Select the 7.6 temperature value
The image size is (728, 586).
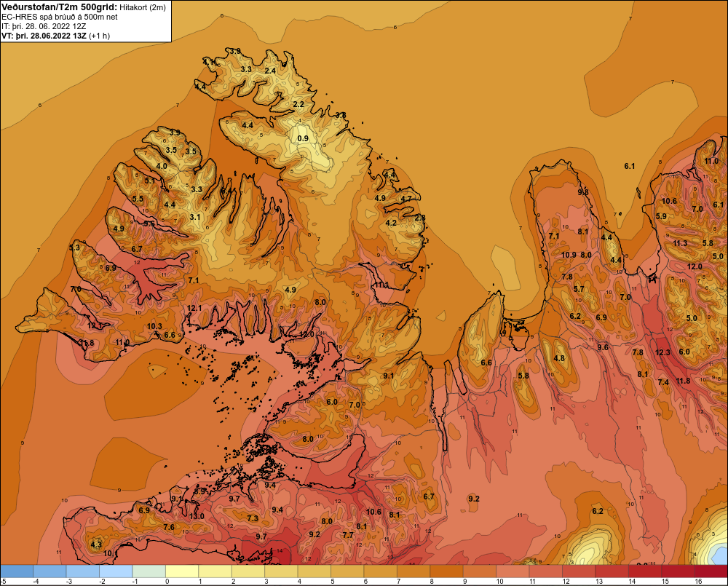click(x=169, y=526)
